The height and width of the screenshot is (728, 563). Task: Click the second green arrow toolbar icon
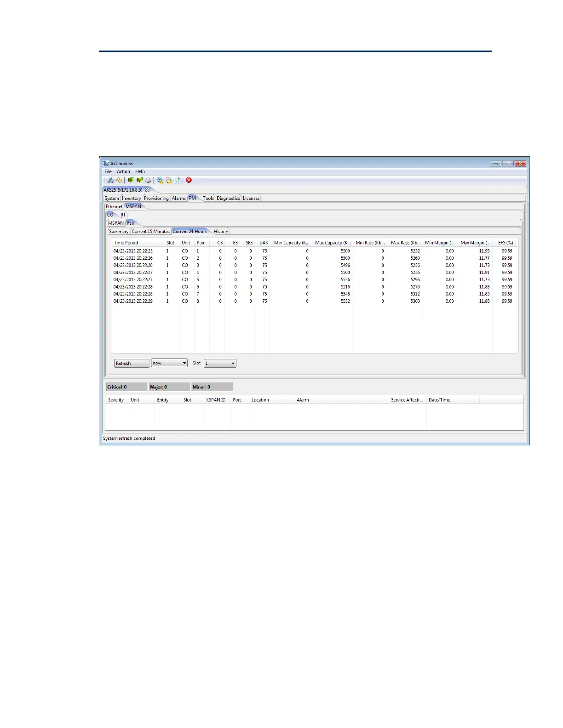tap(139, 181)
